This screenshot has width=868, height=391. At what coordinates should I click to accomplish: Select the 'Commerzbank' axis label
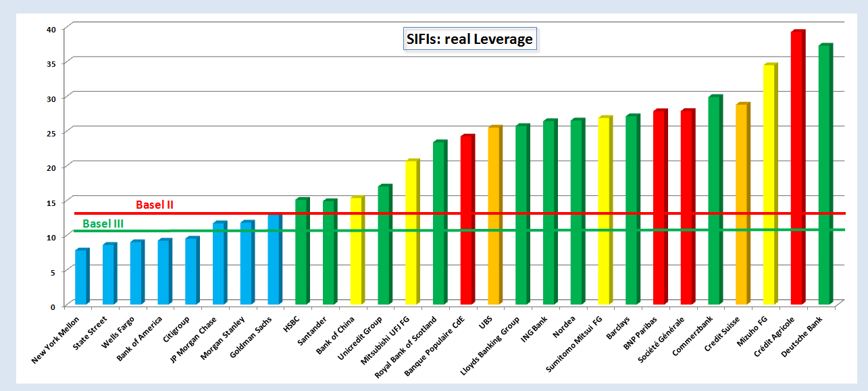point(693,335)
